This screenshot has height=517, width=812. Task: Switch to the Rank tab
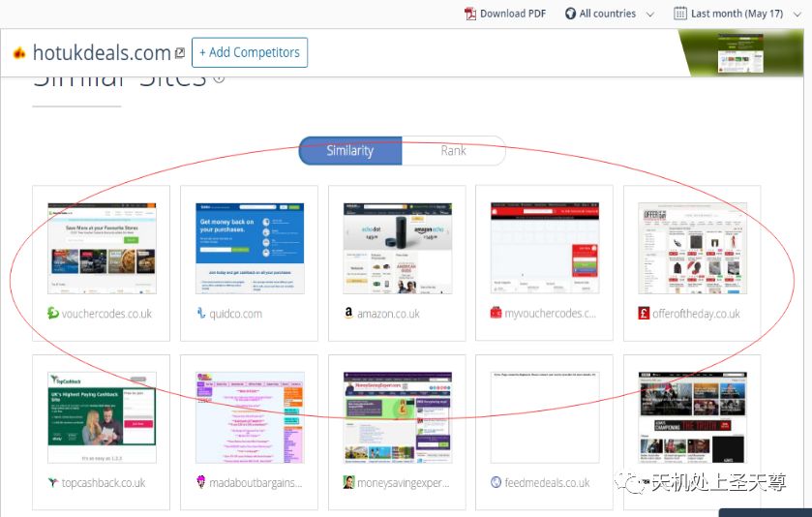(x=454, y=151)
